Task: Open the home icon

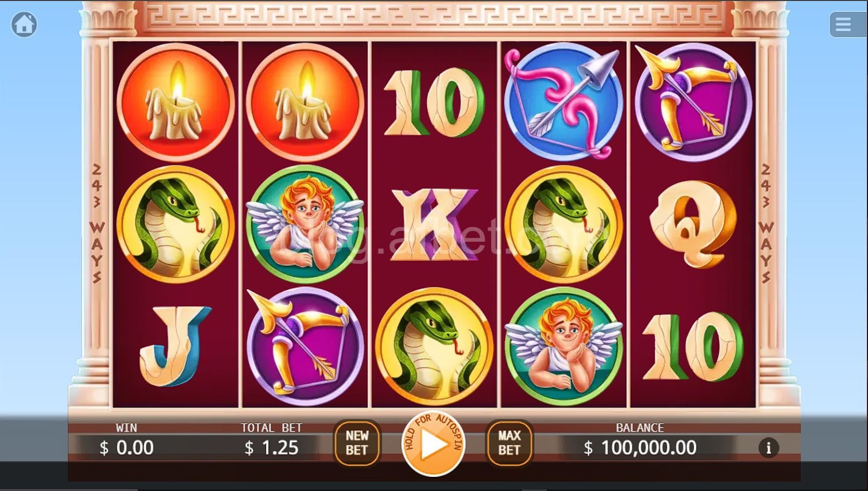Action: tap(24, 24)
